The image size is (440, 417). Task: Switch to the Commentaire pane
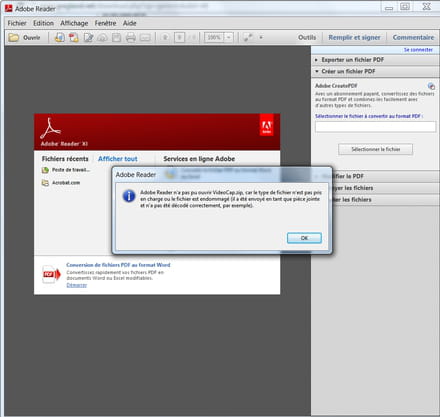(413, 37)
